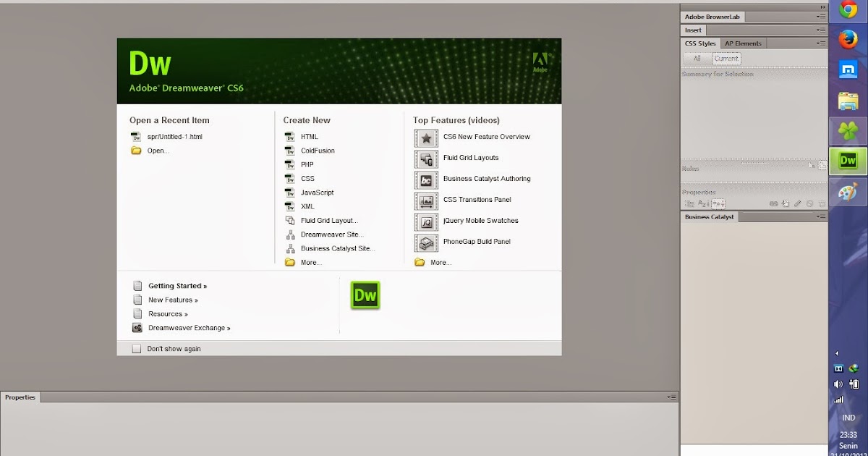Open Firefox from taskbar
Viewport: 868px width, 456px height.
coord(848,40)
